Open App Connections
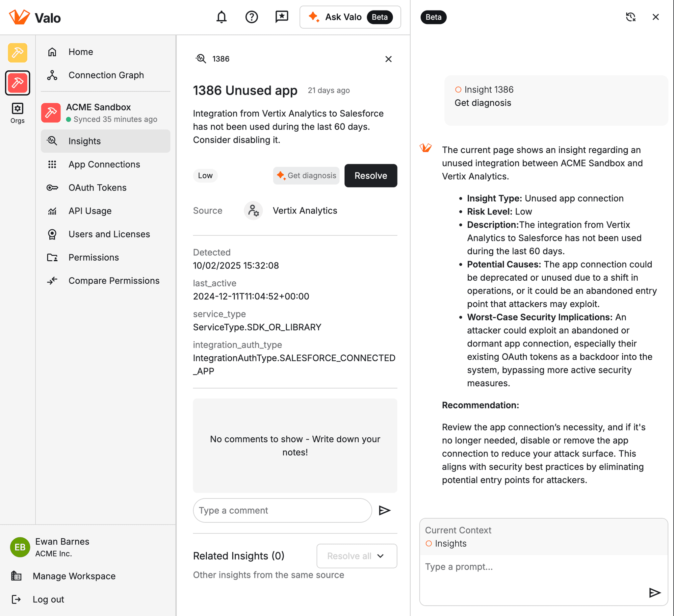Image resolution: width=674 pixels, height=616 pixels. (105, 165)
